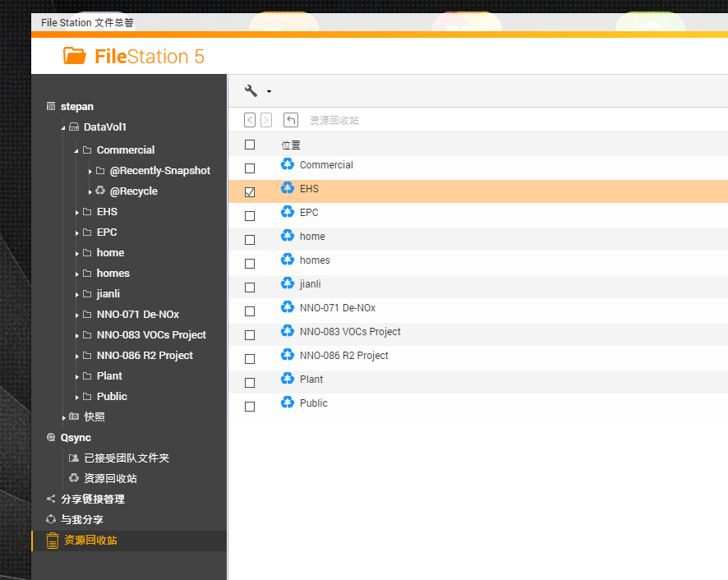Check the Public row checkbox
Viewport: 728px width, 580px height.
(250, 407)
